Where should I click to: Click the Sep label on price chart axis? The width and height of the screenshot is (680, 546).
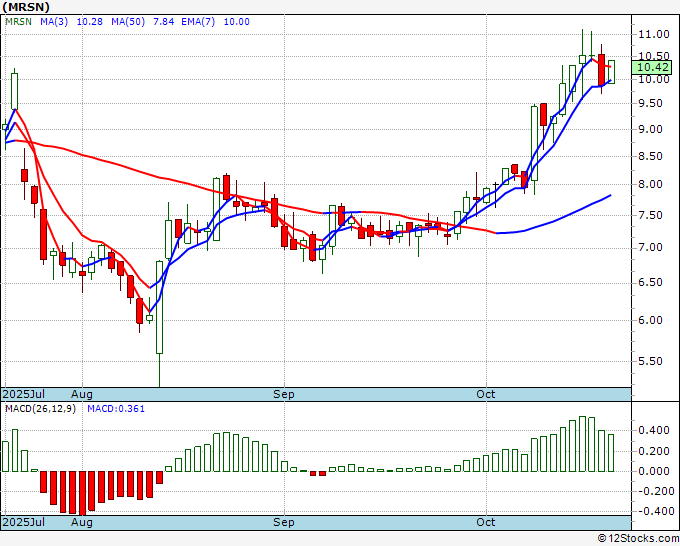click(x=284, y=394)
